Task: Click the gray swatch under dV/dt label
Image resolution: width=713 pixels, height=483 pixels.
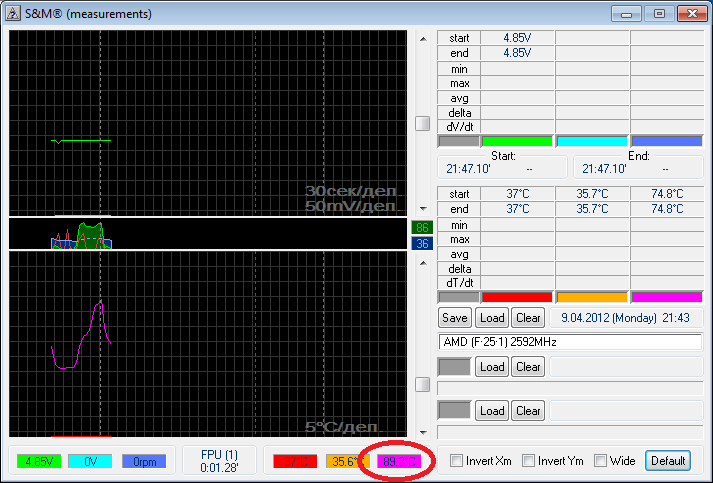Action: (458, 141)
